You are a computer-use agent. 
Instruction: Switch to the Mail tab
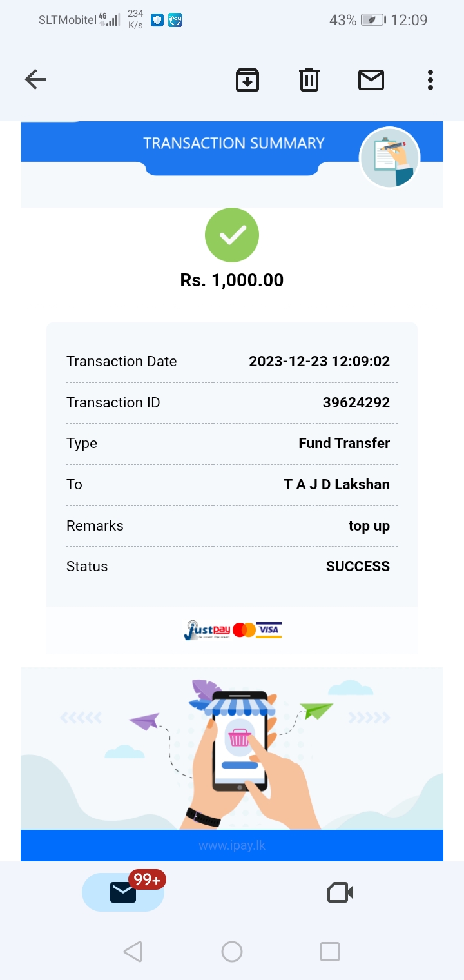(123, 892)
